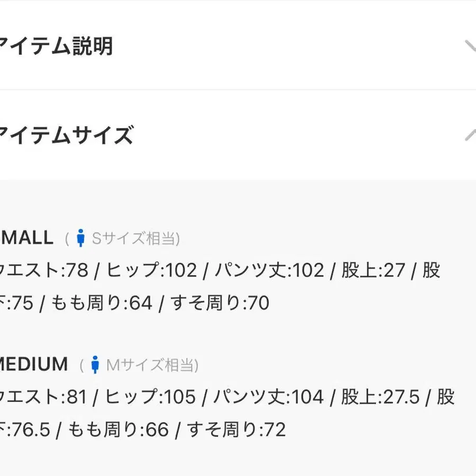Collapse the アイテムサイズ chevron arrow

click(x=470, y=135)
